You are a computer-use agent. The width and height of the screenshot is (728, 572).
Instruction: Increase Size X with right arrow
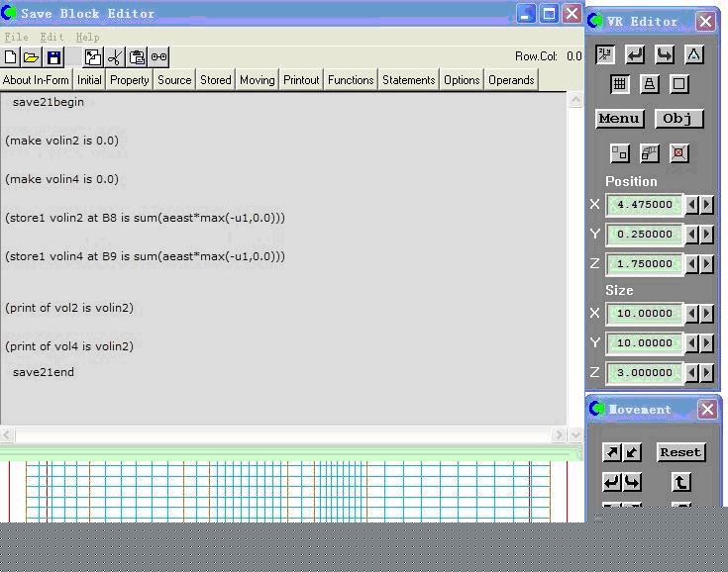click(706, 314)
